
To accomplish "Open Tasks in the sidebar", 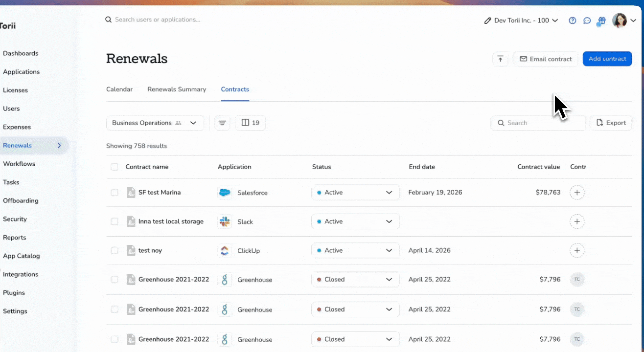I will click(11, 182).
